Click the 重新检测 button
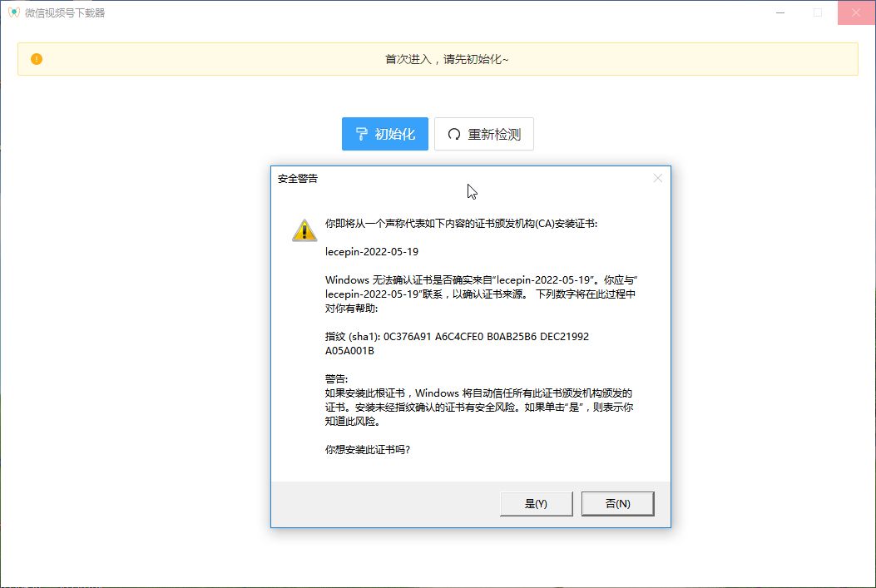 pos(484,134)
